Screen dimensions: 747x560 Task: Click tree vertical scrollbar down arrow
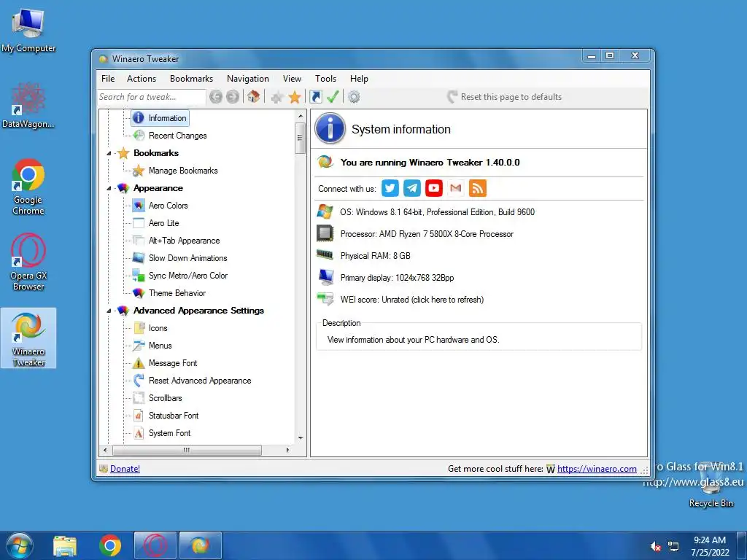(300, 438)
